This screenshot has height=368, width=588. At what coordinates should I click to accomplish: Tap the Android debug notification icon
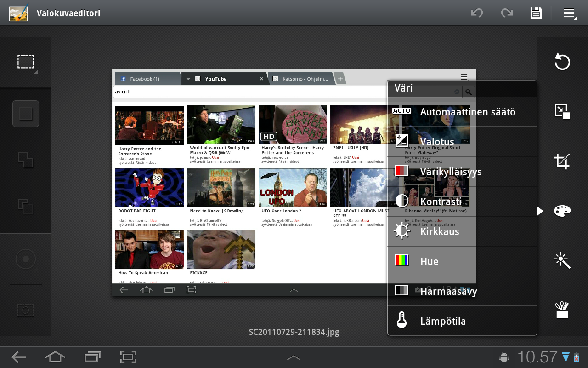coord(504,357)
